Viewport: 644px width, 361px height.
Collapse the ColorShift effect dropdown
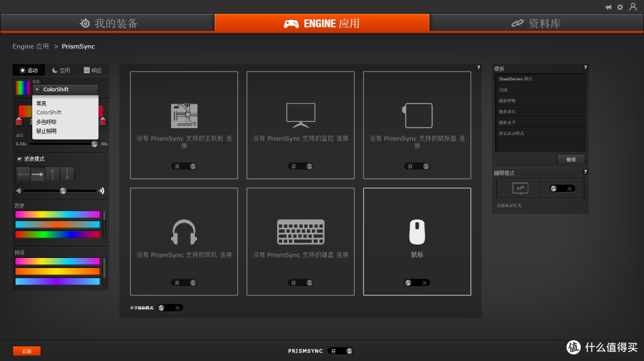66,89
